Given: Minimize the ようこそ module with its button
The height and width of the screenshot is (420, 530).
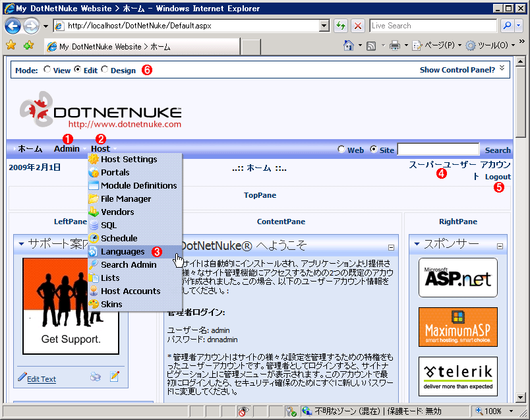Looking at the screenshot, I should click(391, 247).
